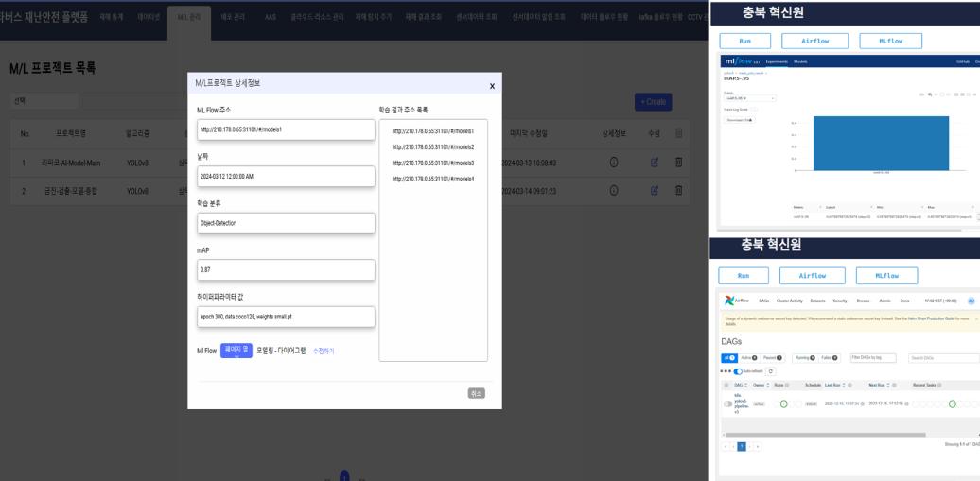Click Airflow DAG table horizontal scrollbar
The image size is (980, 481).
(826, 435)
